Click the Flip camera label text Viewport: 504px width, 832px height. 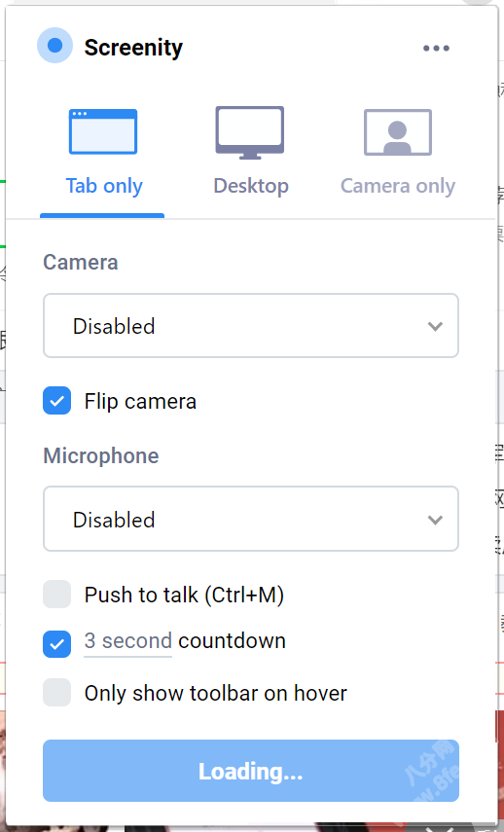click(140, 401)
